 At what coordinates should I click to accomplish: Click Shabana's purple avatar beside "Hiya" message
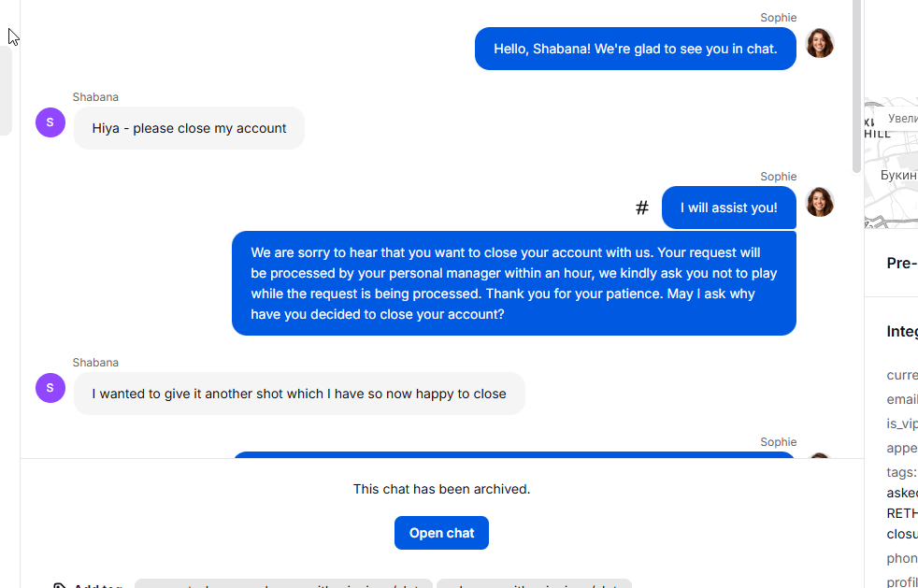(x=50, y=122)
